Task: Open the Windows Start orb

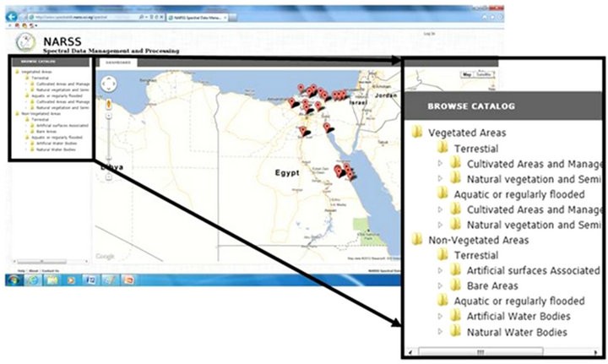Action: pyautogui.click(x=14, y=280)
